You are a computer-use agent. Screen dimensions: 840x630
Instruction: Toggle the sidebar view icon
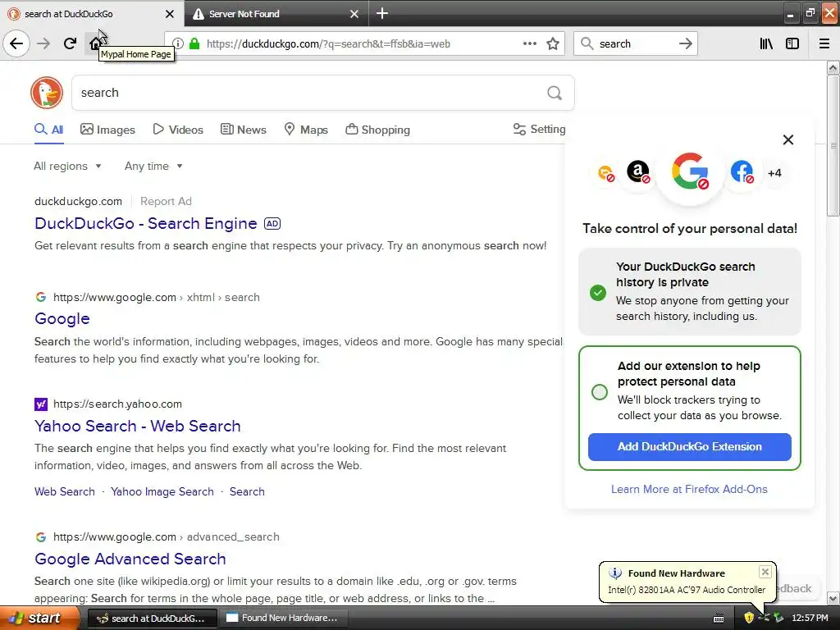[792, 43]
